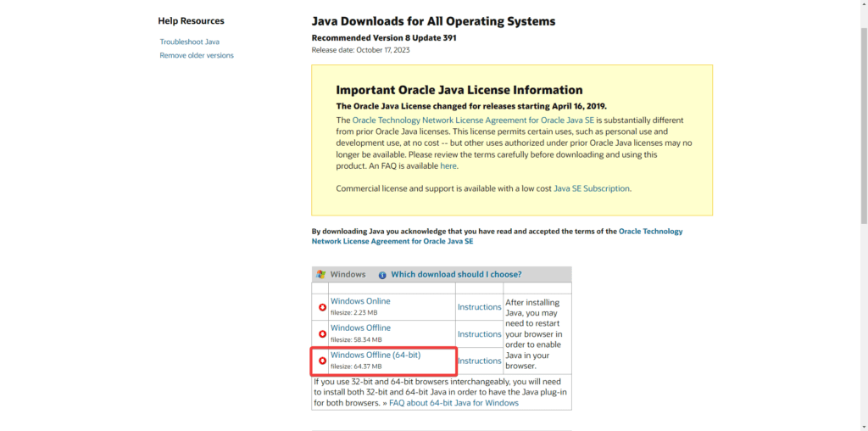Open FAQ about 64-bit Java for Windows

click(x=453, y=403)
